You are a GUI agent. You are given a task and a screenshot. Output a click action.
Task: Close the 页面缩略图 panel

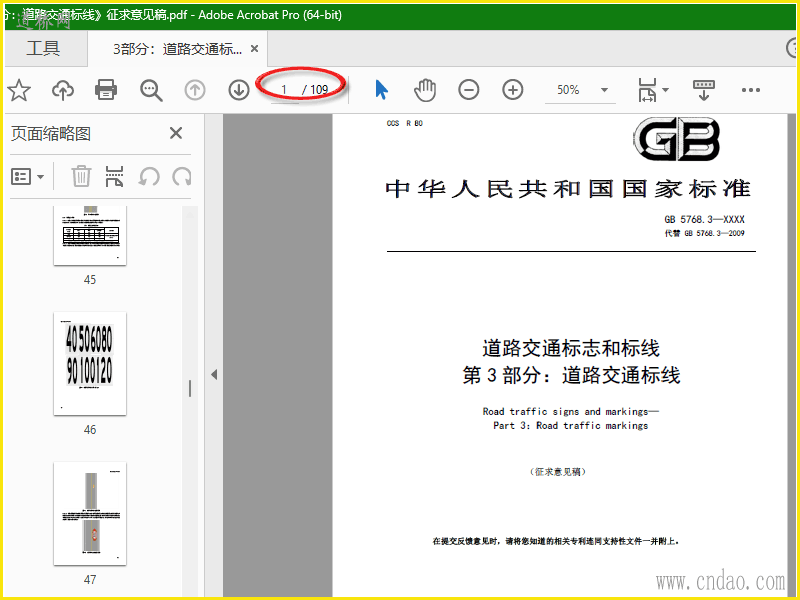176,133
